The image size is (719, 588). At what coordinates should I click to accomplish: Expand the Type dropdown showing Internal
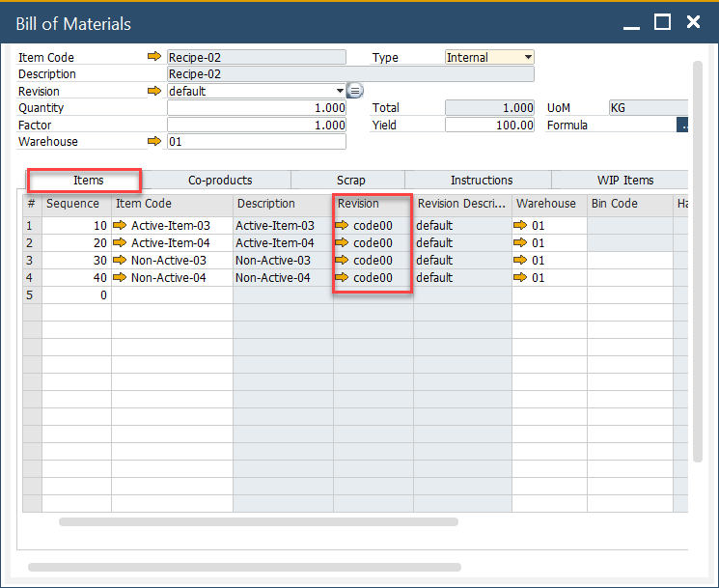pyautogui.click(x=528, y=58)
